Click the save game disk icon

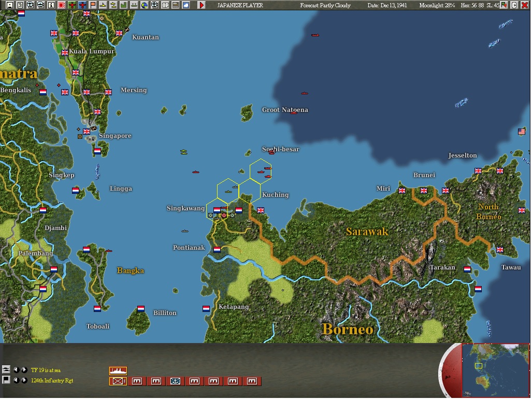(x=10, y=5)
